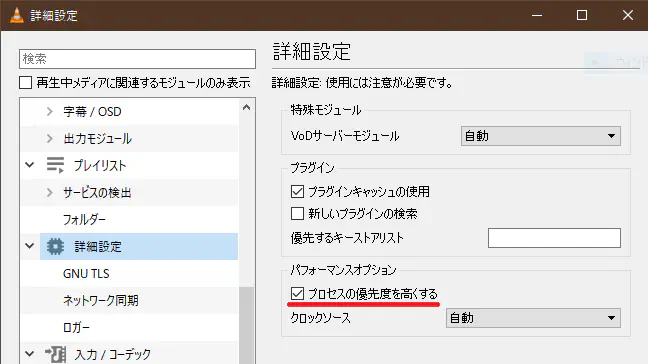Image resolution: width=648 pixels, height=364 pixels.
Task: Click the tree's vertical scrollbar thumb
Action: (x=246, y=325)
